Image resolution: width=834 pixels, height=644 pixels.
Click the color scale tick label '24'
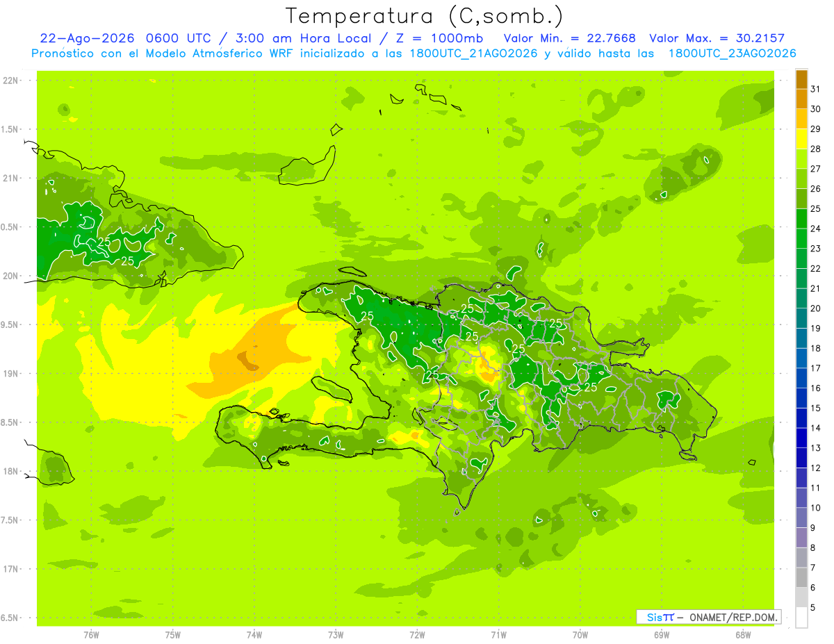pos(816,229)
